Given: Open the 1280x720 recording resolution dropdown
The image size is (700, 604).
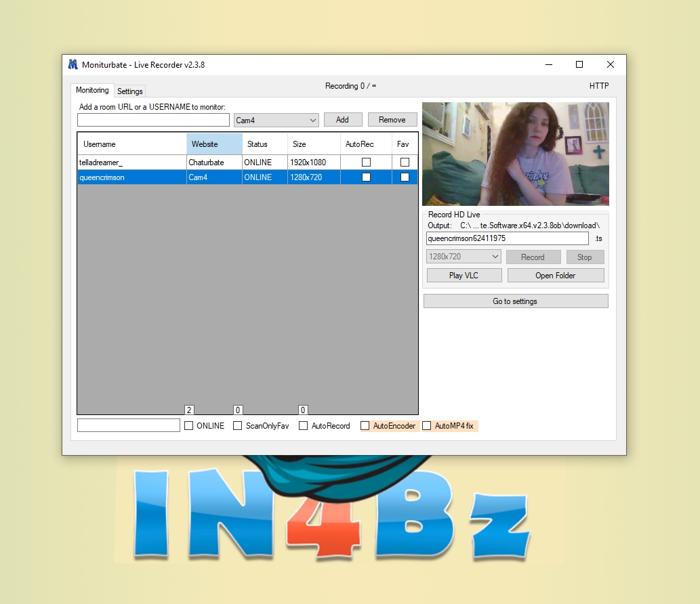Looking at the screenshot, I should [x=464, y=257].
